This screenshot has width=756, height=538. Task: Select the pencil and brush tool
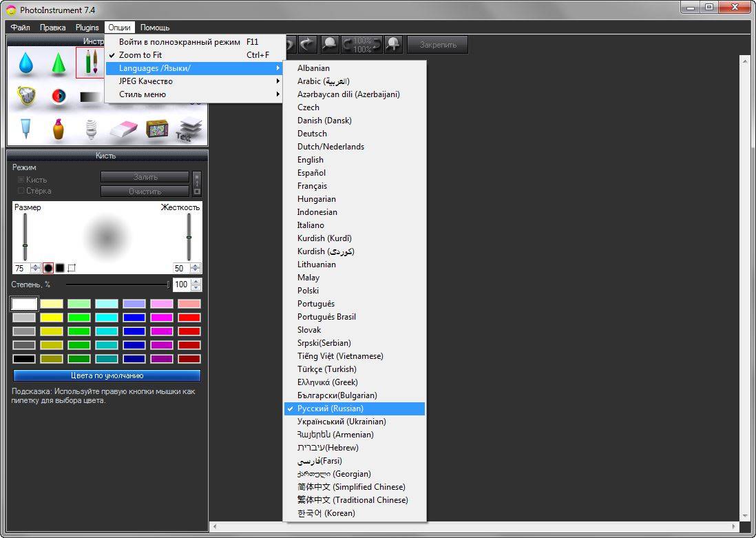point(90,63)
